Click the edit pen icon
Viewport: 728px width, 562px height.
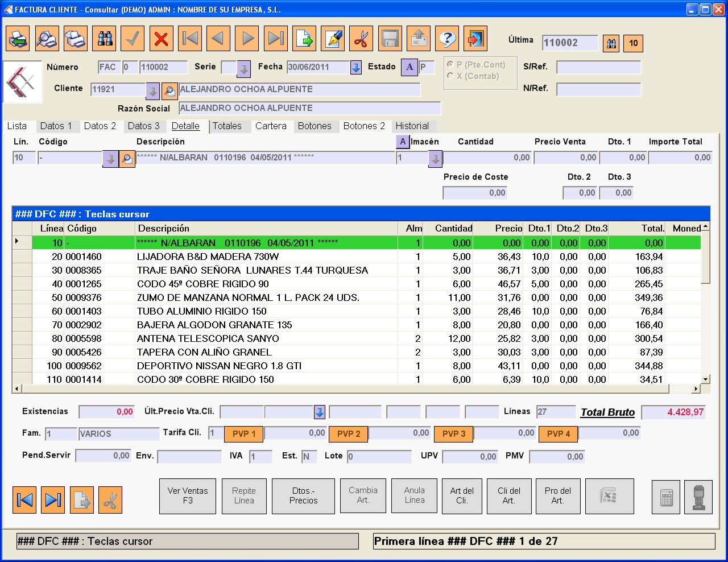tap(333, 39)
